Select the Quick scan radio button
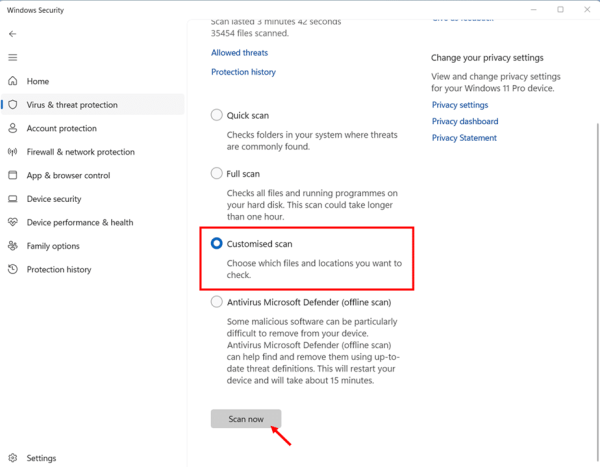600x467 pixels. point(217,115)
